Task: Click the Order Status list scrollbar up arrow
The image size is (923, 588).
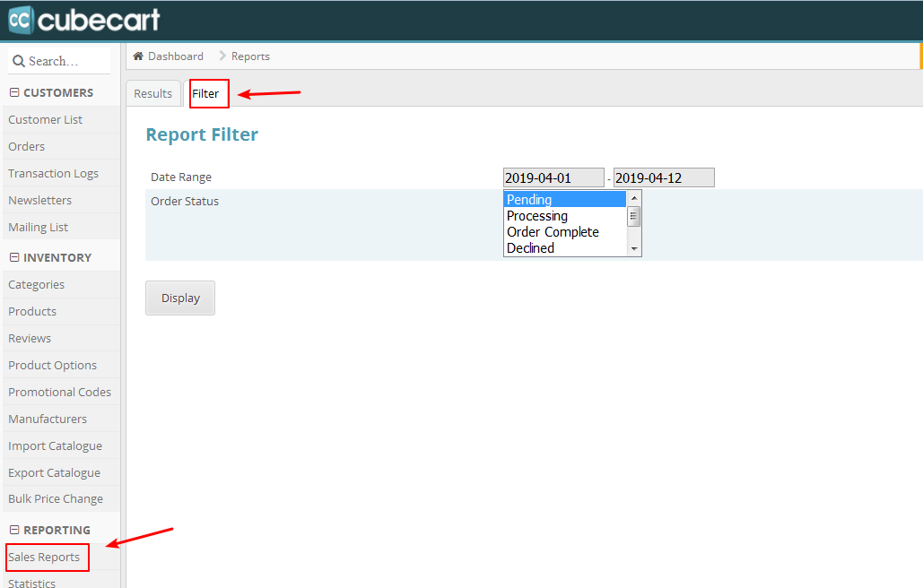Action: pos(633,198)
